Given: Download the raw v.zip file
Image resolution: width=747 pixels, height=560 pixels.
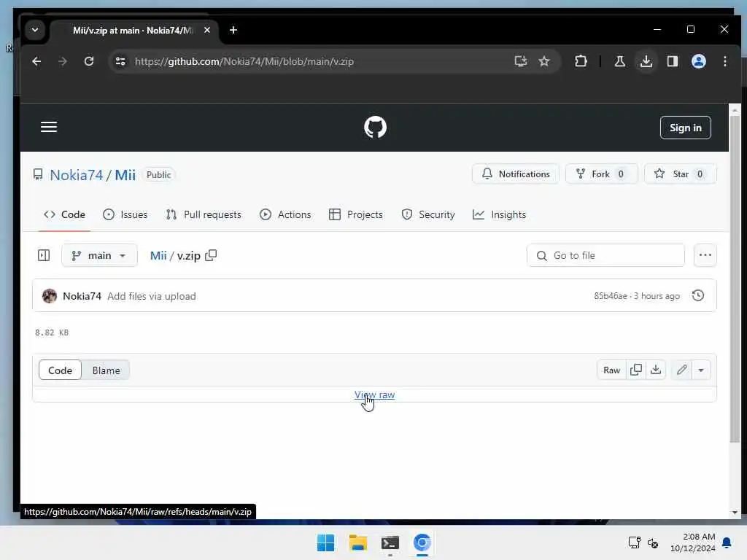Looking at the screenshot, I should point(656,370).
